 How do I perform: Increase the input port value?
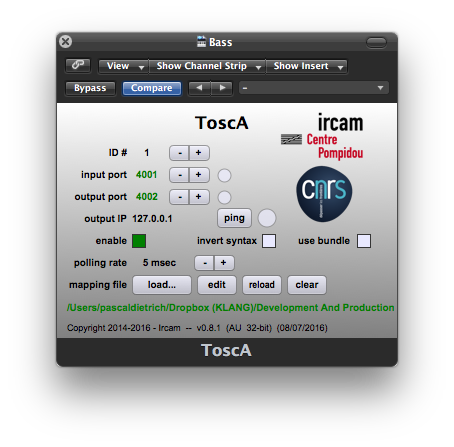199,175
